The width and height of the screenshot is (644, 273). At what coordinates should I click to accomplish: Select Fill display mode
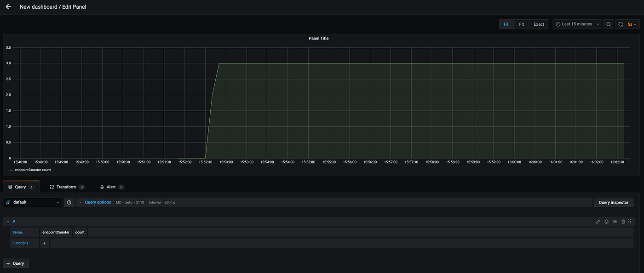(506, 24)
